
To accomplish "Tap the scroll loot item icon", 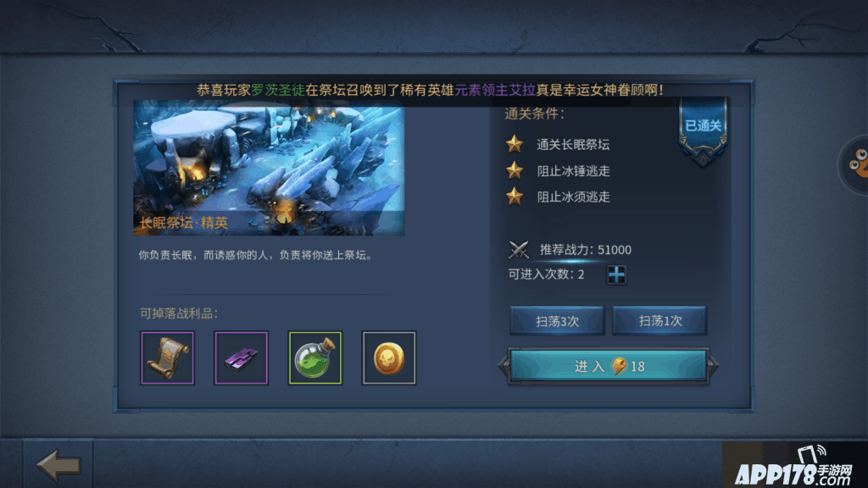I will (167, 358).
